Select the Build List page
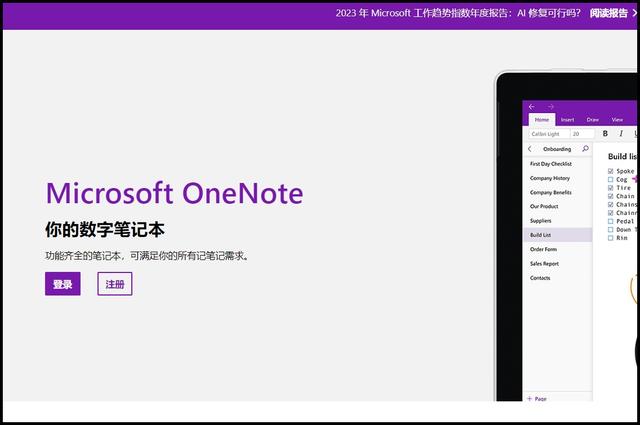Viewport: 640px width, 425px height. 558,235
